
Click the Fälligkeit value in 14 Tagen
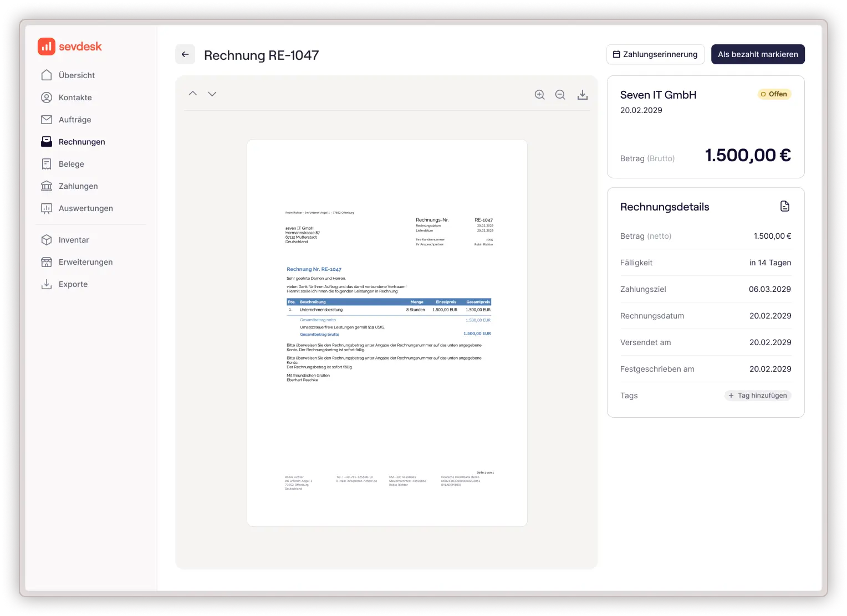tap(770, 263)
